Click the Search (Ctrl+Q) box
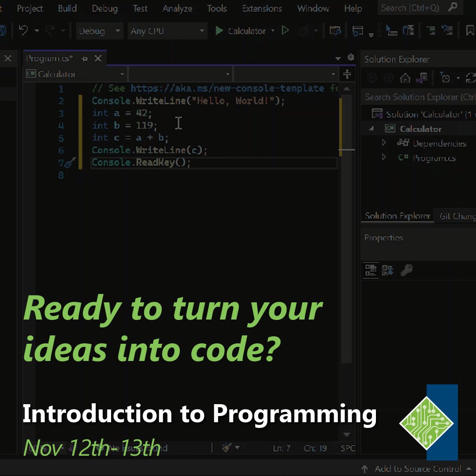Viewport: 476px width, 476px height. (x=420, y=7)
